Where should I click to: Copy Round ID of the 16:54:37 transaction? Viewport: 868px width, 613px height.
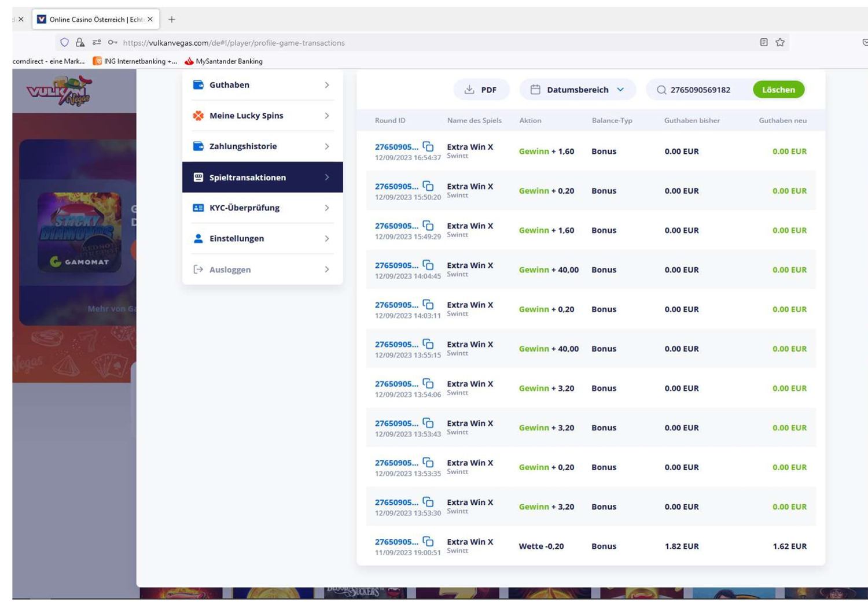(428, 146)
